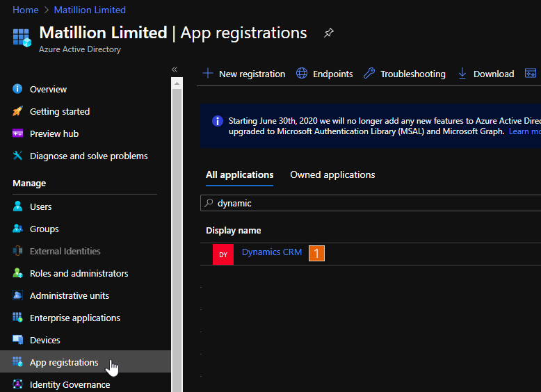Viewport: 541px width, 392px height.
Task: Click the Devices monitor icon
Action: [17, 340]
